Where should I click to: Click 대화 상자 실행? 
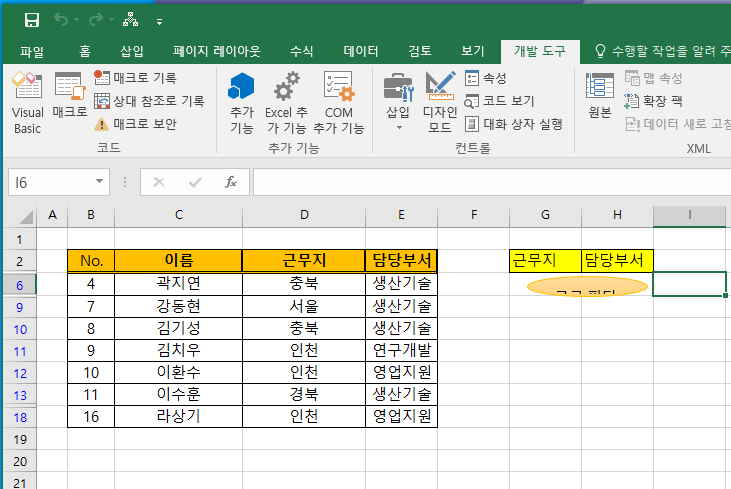coord(514,124)
